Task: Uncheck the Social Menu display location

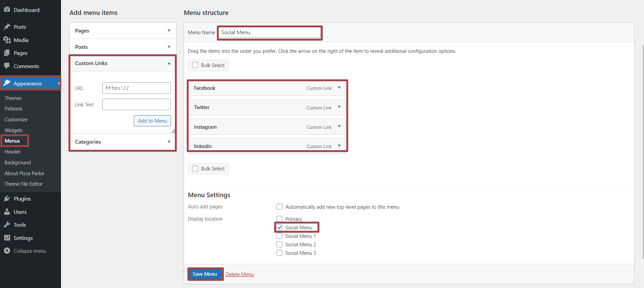Action: point(279,227)
